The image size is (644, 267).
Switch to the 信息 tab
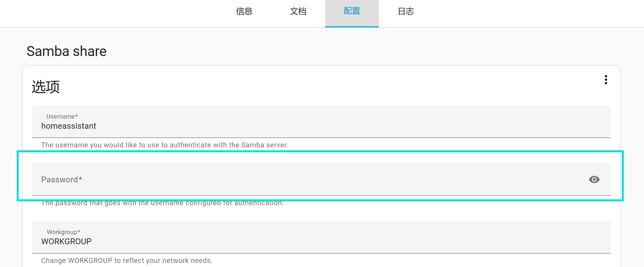[x=244, y=12]
